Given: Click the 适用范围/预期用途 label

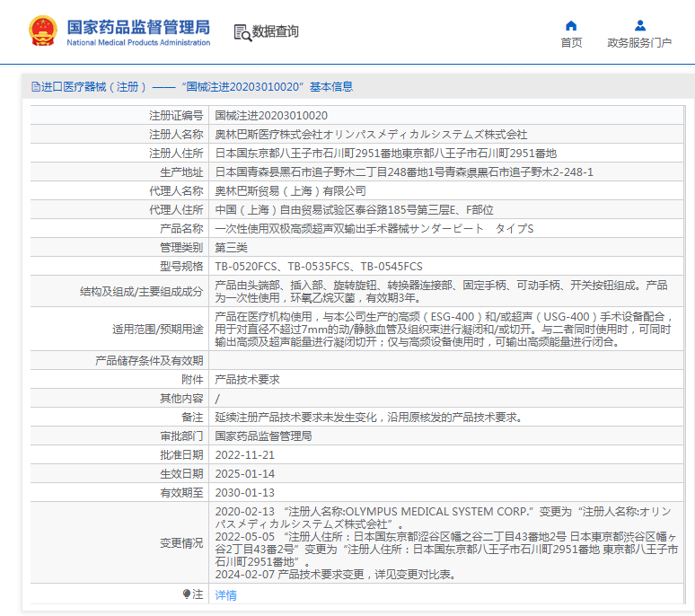Looking at the screenshot, I should [157, 330].
